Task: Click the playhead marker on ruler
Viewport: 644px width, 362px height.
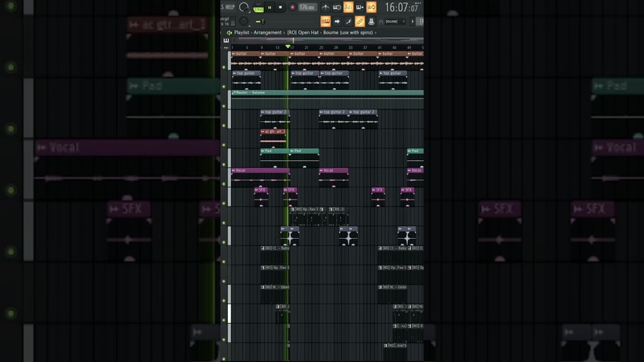Action: [288, 47]
